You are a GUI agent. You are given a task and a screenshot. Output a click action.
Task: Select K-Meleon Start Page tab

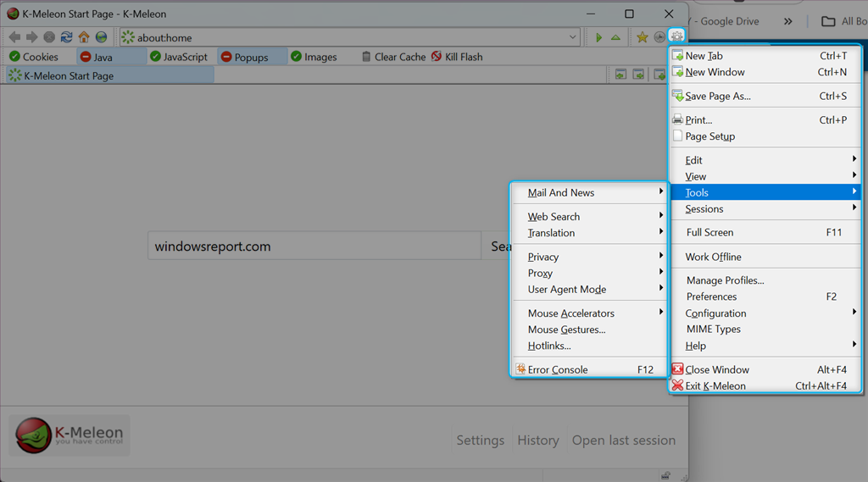[109, 75]
